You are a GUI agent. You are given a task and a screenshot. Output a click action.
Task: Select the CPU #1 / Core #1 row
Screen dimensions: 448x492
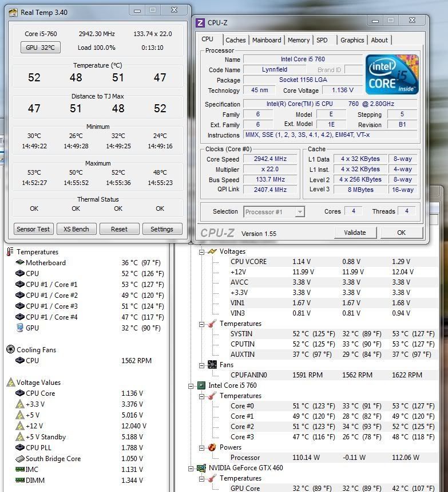tap(90, 284)
